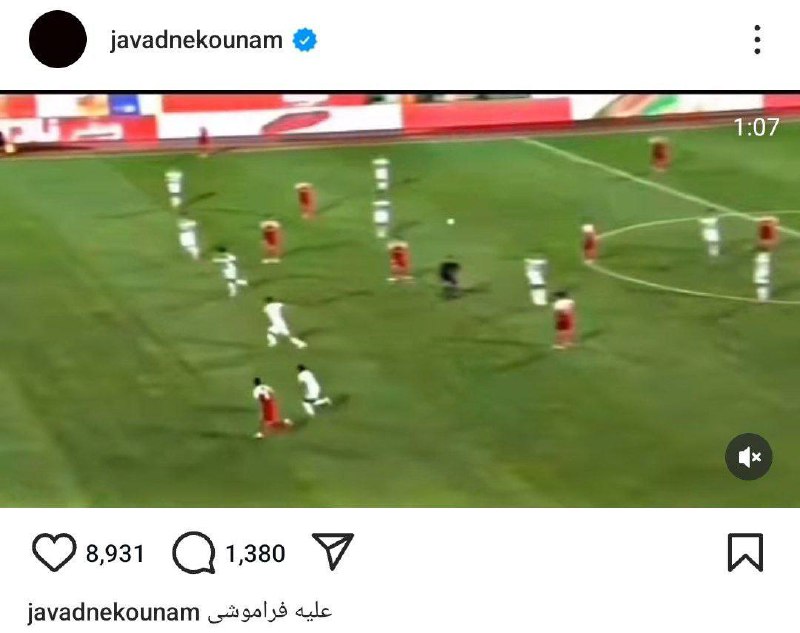Like the post with the heart icon
Viewport: 800px width, 633px height.
coord(54,552)
